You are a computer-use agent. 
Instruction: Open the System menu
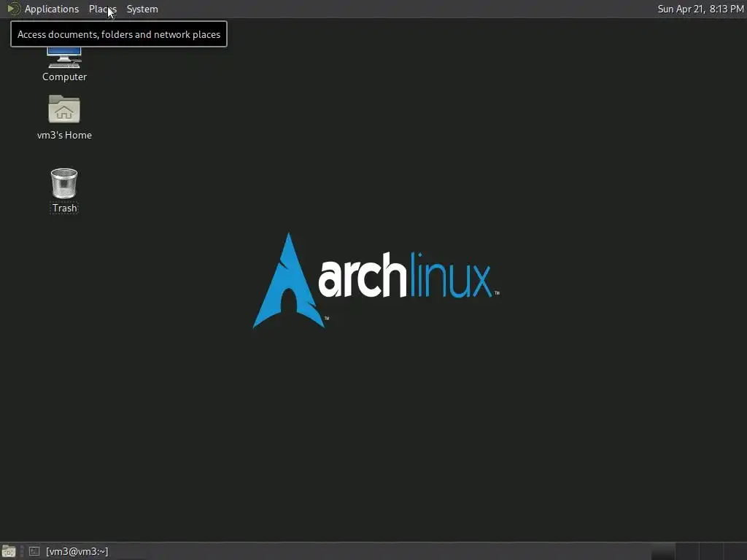pos(142,9)
